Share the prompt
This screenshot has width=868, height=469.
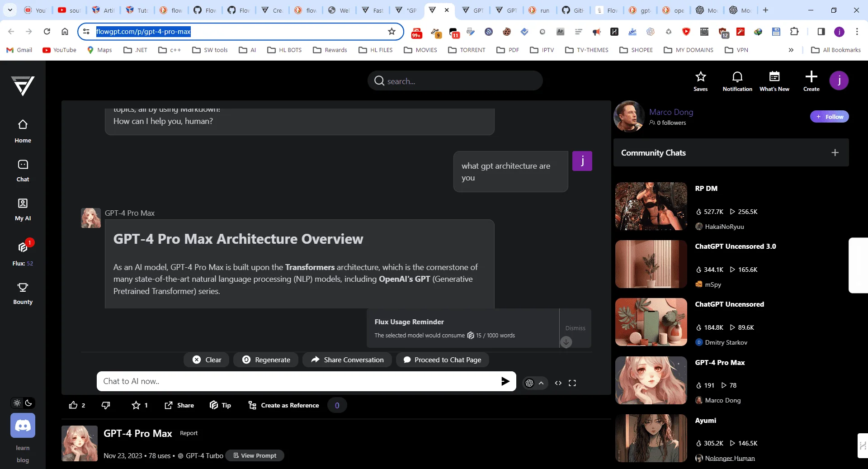[x=179, y=405]
